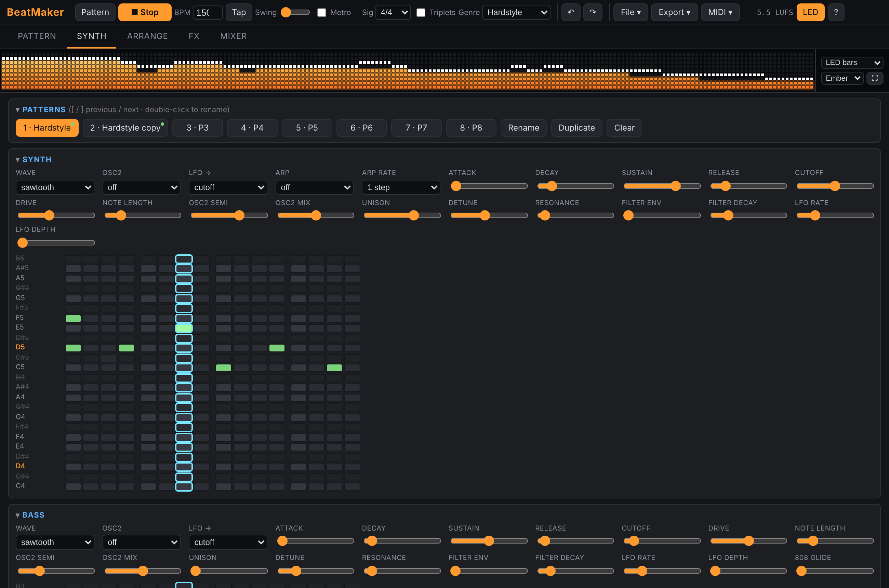Switch to the PATTERN tab

click(x=37, y=36)
